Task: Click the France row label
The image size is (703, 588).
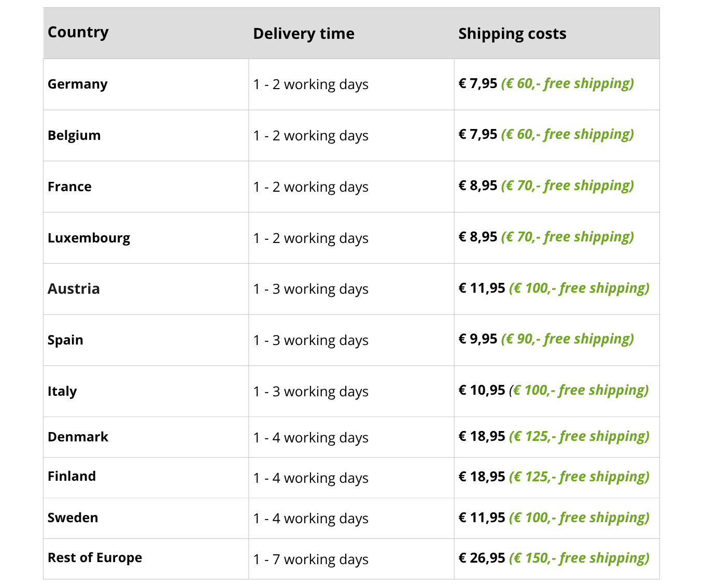Action: pyautogui.click(x=69, y=187)
